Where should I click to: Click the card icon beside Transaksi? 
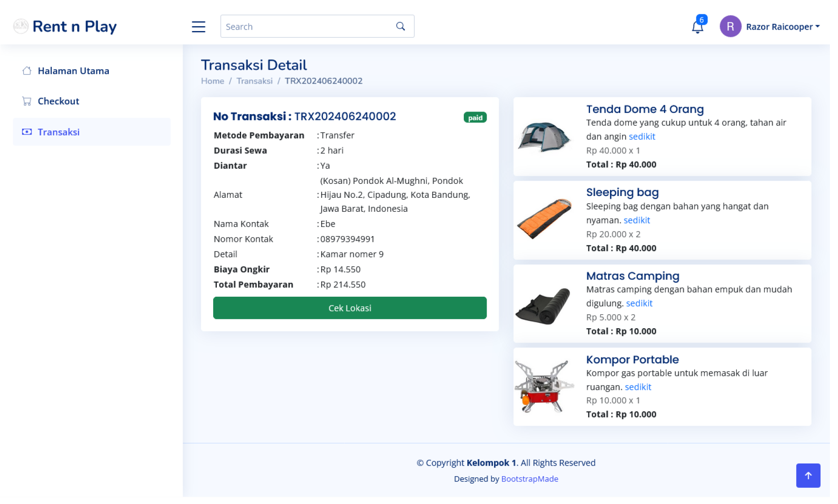pos(27,131)
